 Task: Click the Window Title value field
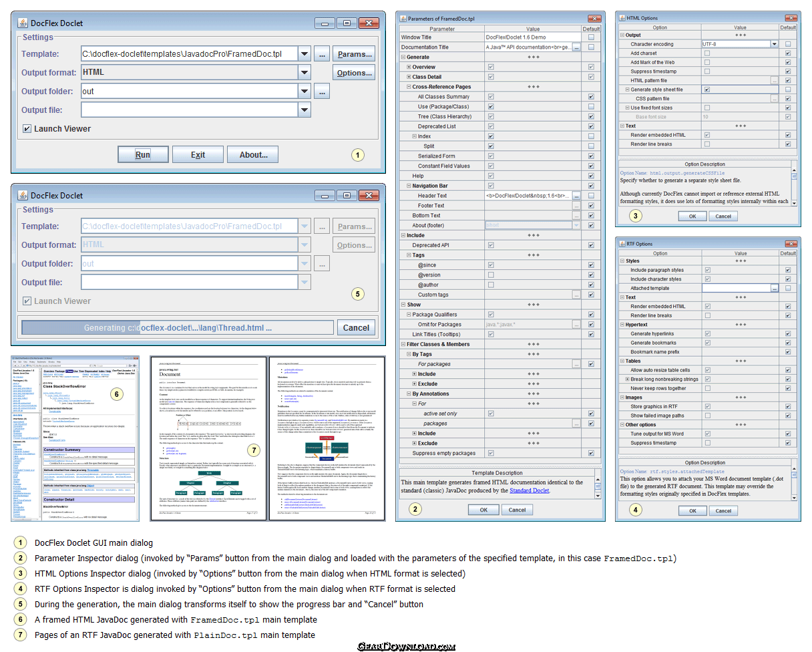click(x=533, y=37)
